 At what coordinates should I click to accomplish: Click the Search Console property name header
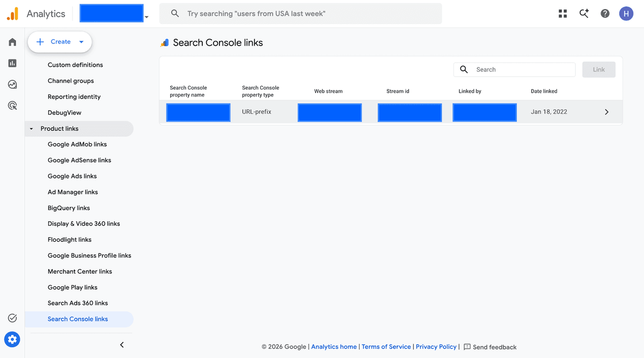click(188, 91)
